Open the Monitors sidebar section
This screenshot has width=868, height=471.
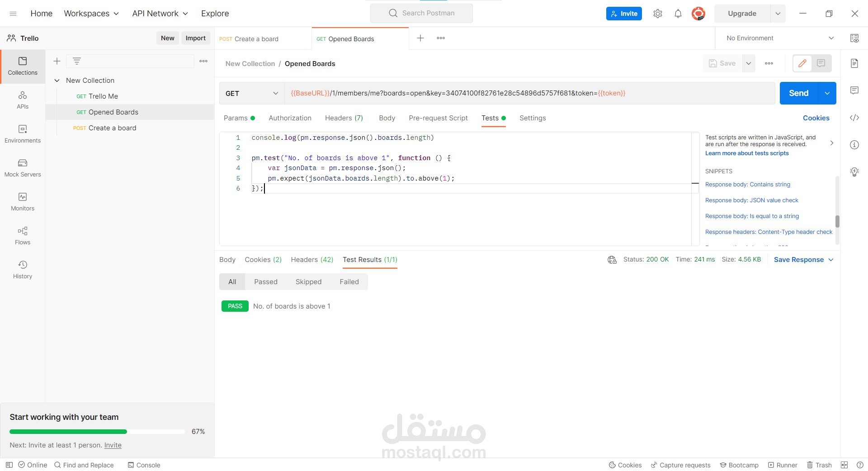coord(23,202)
